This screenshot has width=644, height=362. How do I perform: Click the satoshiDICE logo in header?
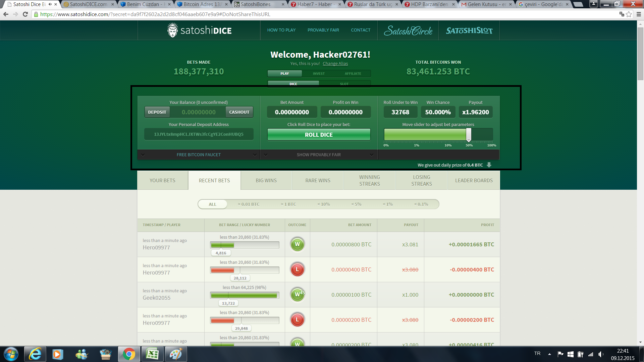tap(199, 31)
